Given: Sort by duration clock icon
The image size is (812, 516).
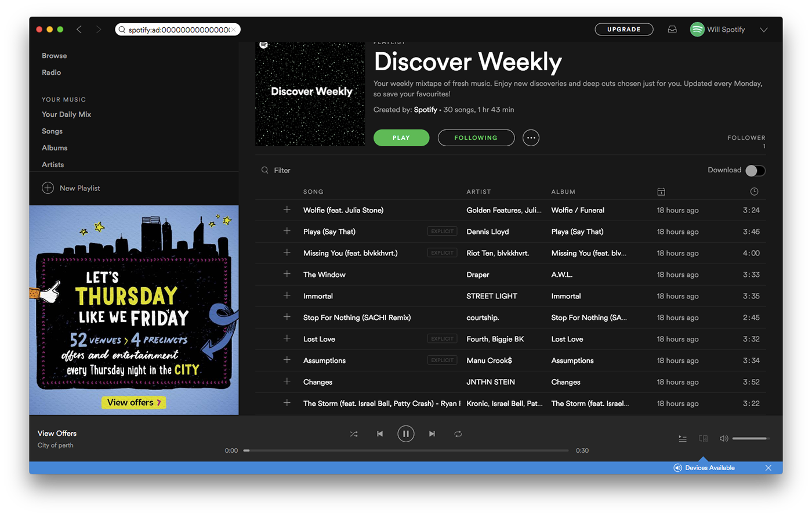Looking at the screenshot, I should click(x=754, y=192).
